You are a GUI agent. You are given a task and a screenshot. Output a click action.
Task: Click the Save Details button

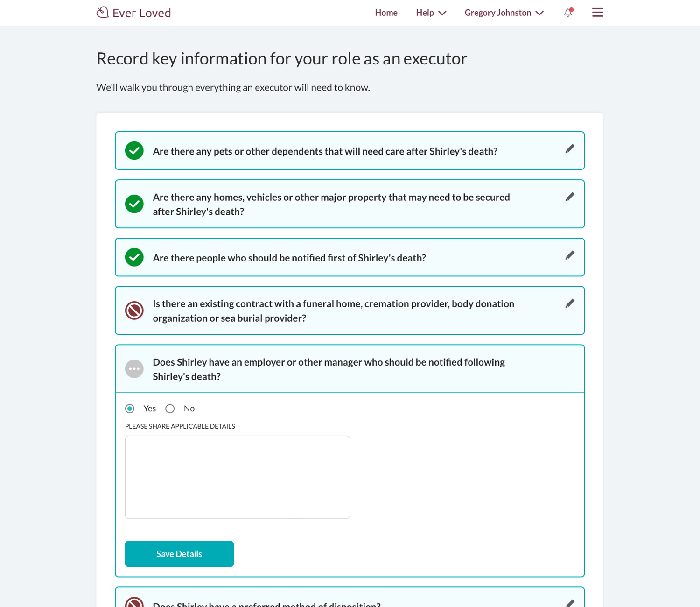click(x=179, y=554)
